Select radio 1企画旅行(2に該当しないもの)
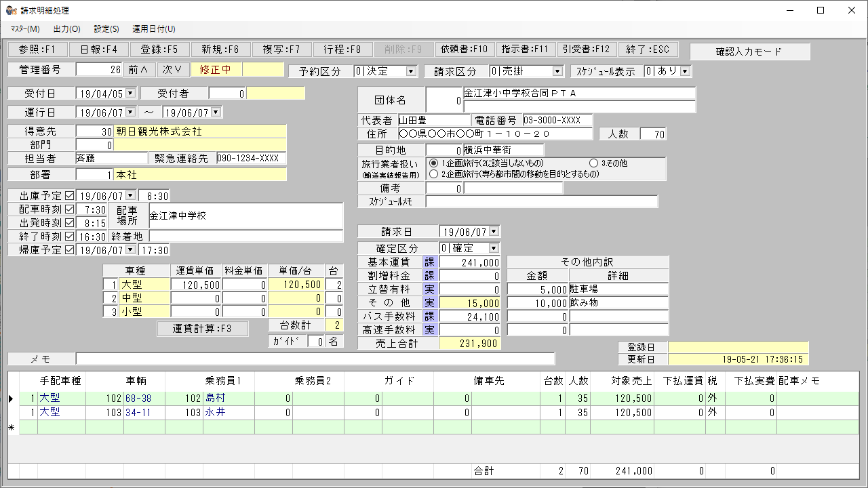Image resolution: width=868 pixels, height=488 pixels. 434,163
